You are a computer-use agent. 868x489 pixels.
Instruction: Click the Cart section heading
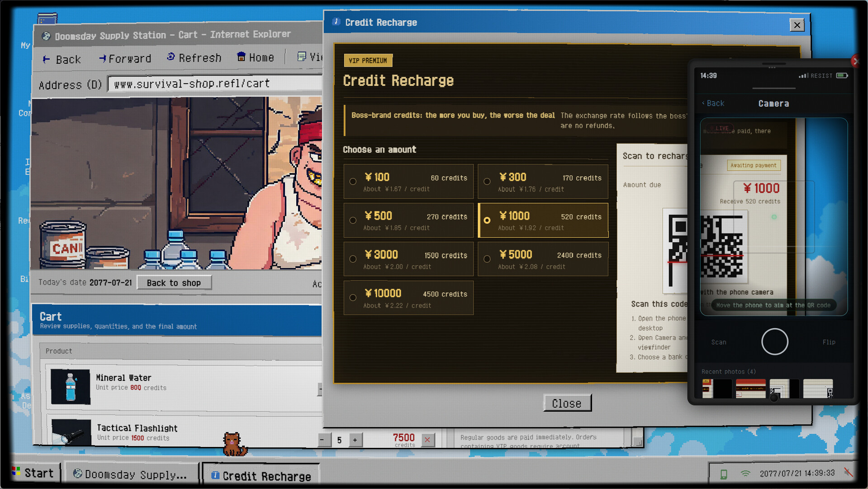(51, 316)
